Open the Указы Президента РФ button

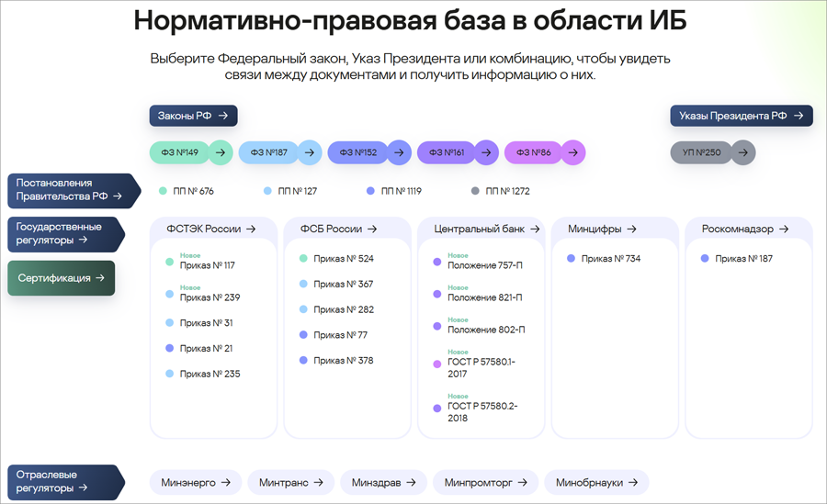click(741, 116)
